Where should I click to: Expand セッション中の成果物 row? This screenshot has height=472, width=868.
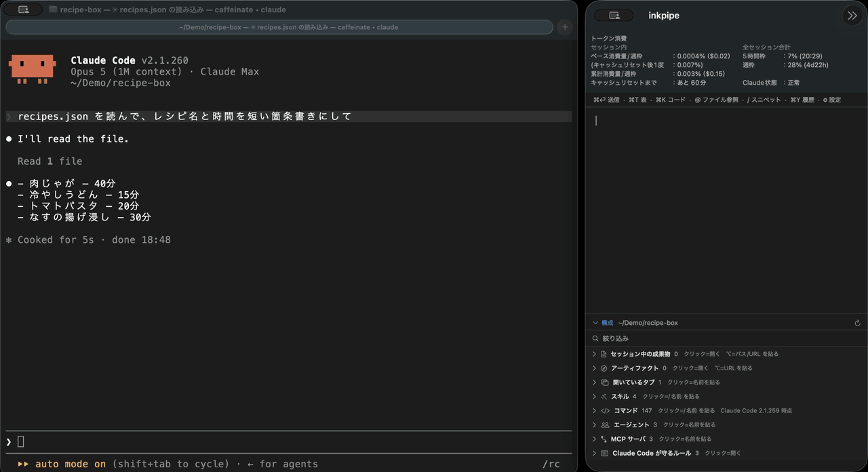point(595,354)
